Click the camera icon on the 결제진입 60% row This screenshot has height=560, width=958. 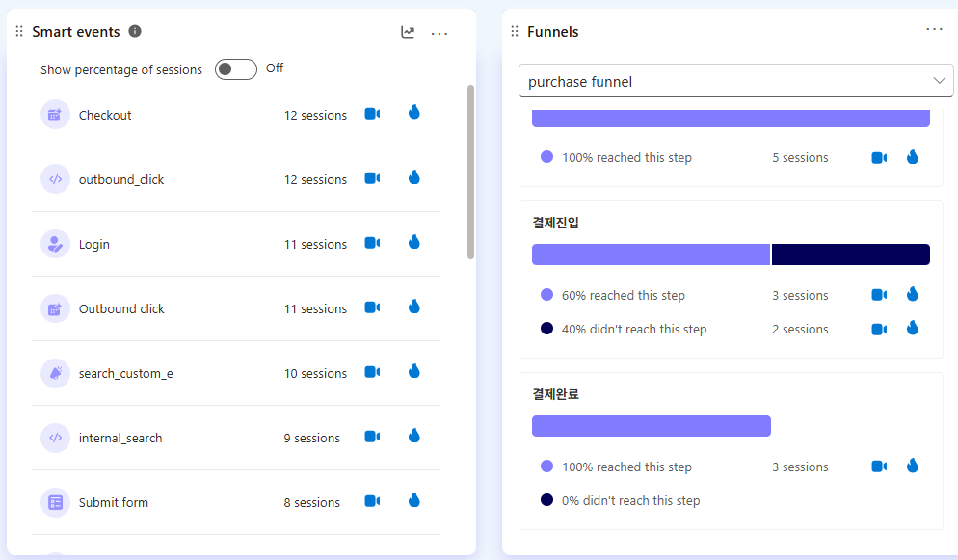[x=879, y=294]
